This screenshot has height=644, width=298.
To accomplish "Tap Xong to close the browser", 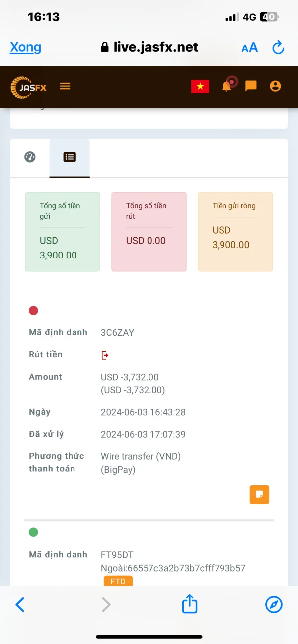I will pyautogui.click(x=25, y=47).
